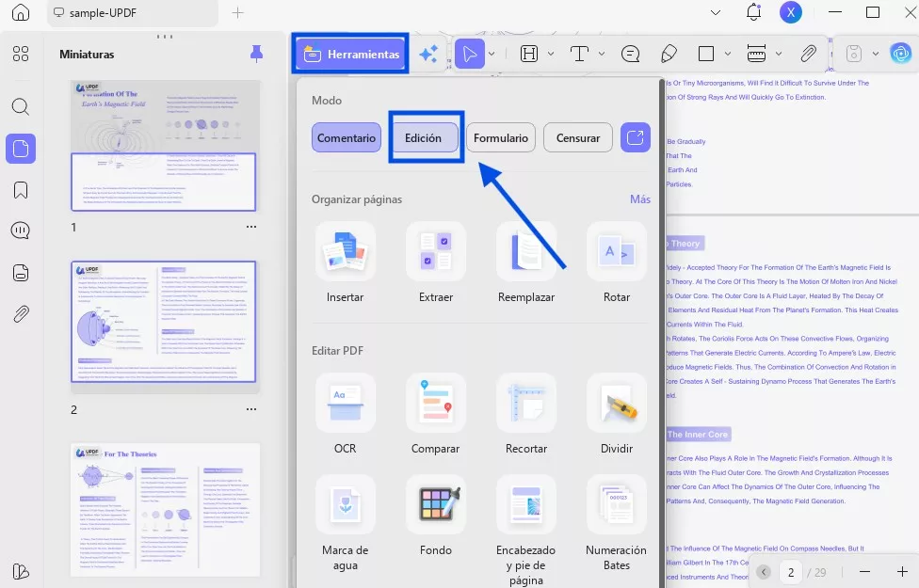Image resolution: width=919 pixels, height=588 pixels.
Task: Open the Dividir split tool
Action: click(x=617, y=403)
